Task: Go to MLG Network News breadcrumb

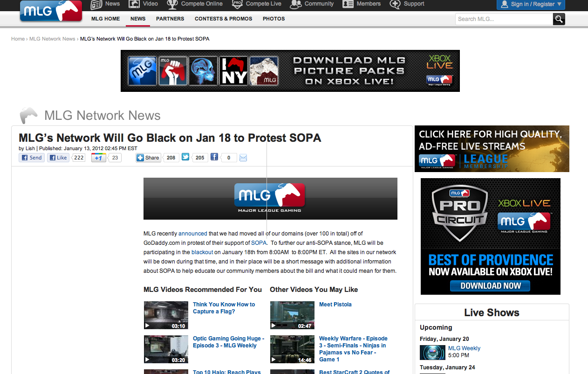Action: (x=52, y=39)
